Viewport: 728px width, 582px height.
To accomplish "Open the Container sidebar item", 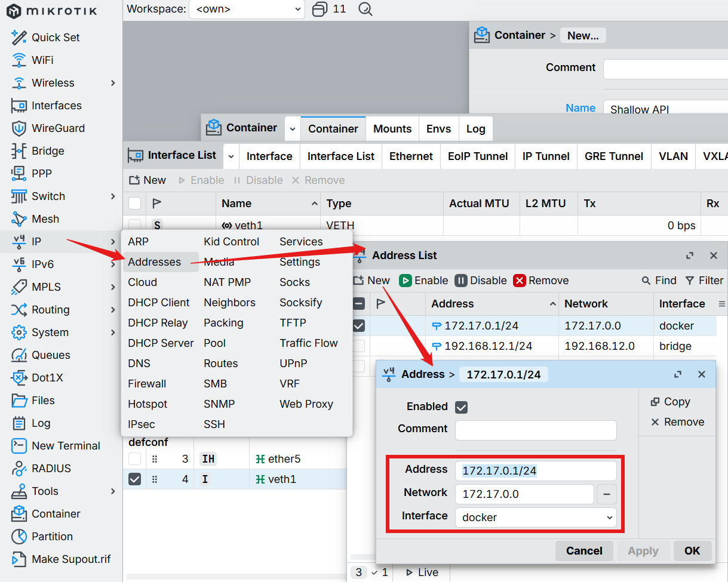I will [56, 514].
